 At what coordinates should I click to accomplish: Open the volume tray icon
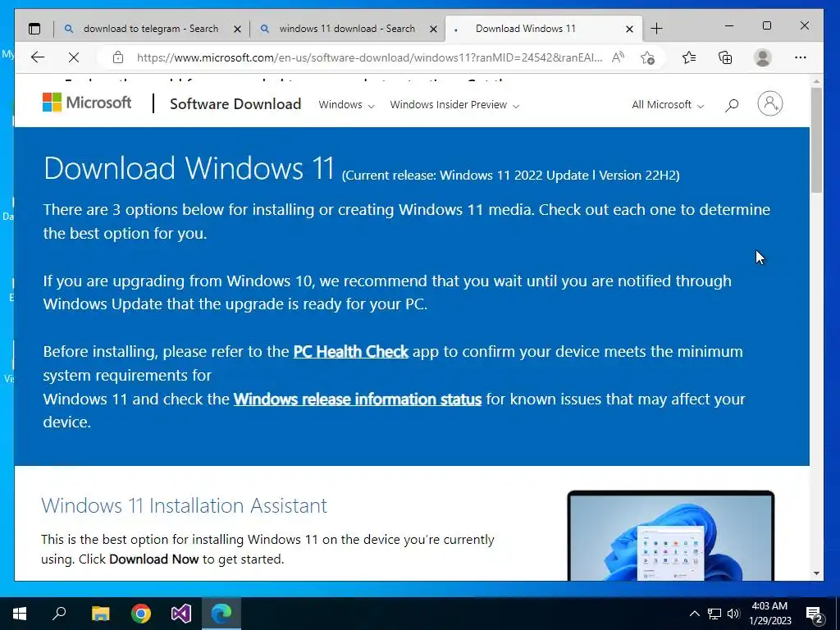point(733,614)
